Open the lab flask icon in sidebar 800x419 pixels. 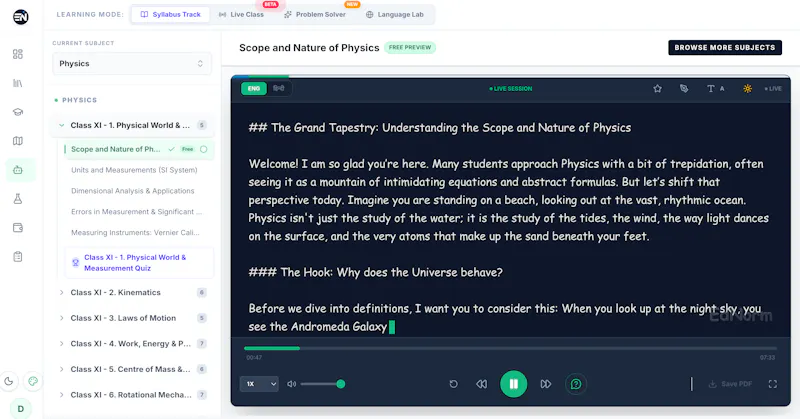click(x=18, y=199)
